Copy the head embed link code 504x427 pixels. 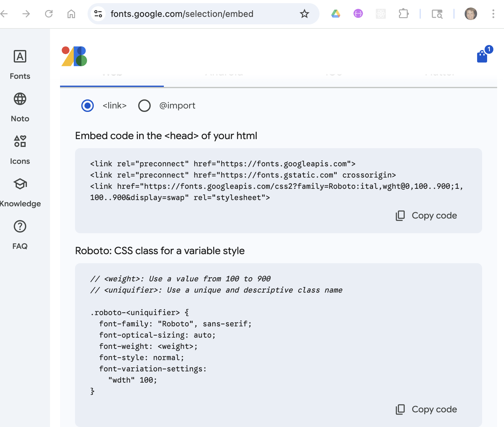[x=426, y=216]
